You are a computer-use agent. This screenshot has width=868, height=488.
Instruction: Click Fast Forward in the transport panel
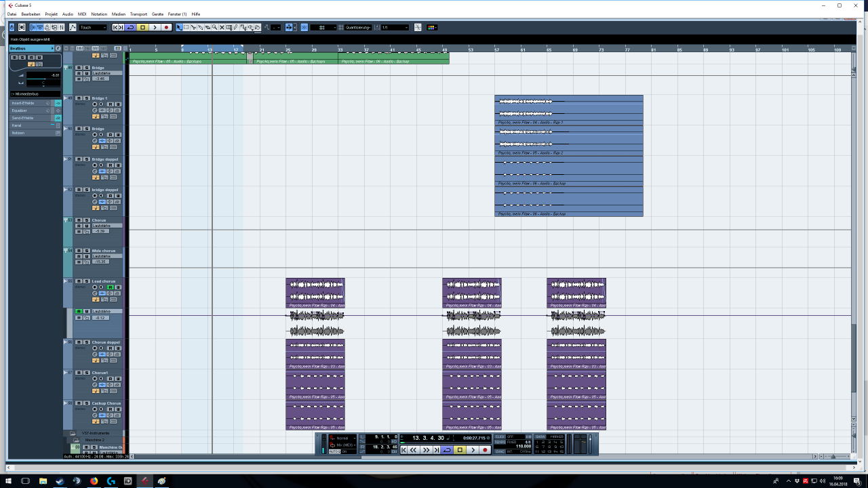[x=426, y=450]
